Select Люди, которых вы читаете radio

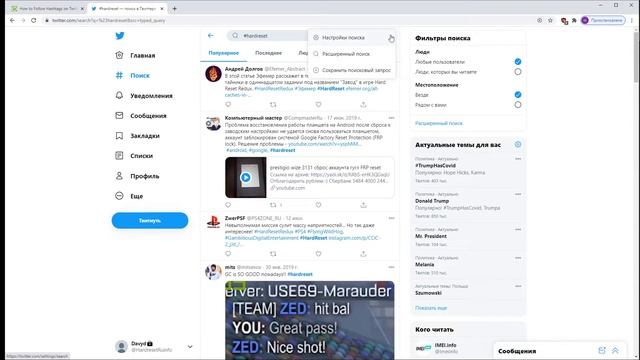pos(518,72)
